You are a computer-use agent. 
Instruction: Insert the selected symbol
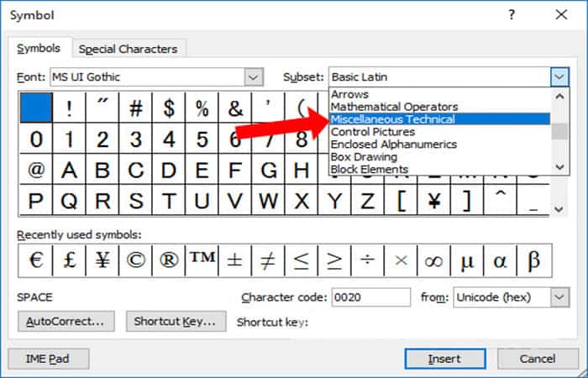pyautogui.click(x=444, y=359)
